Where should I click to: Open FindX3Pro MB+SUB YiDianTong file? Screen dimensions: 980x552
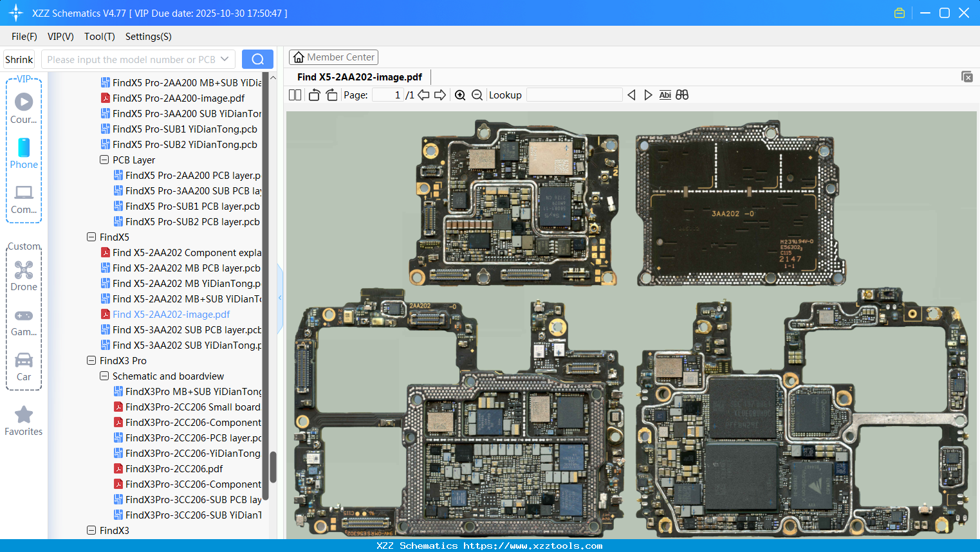[187, 391]
